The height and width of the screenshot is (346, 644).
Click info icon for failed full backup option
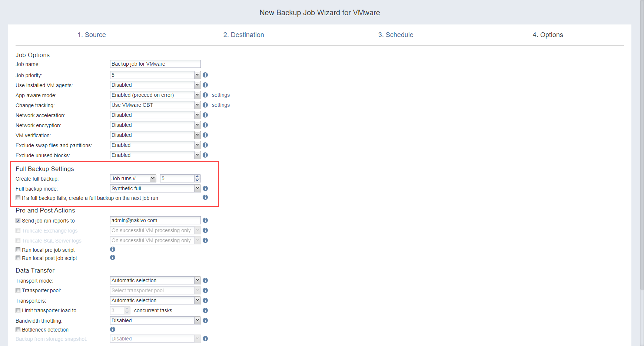click(205, 197)
